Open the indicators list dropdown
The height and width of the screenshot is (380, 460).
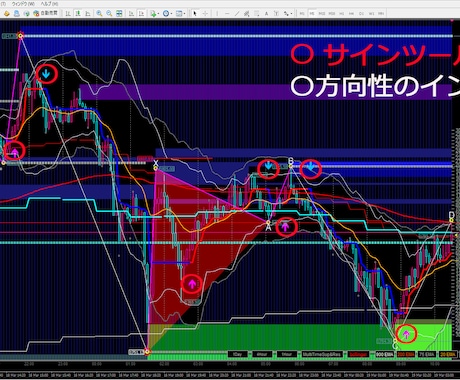154,14
